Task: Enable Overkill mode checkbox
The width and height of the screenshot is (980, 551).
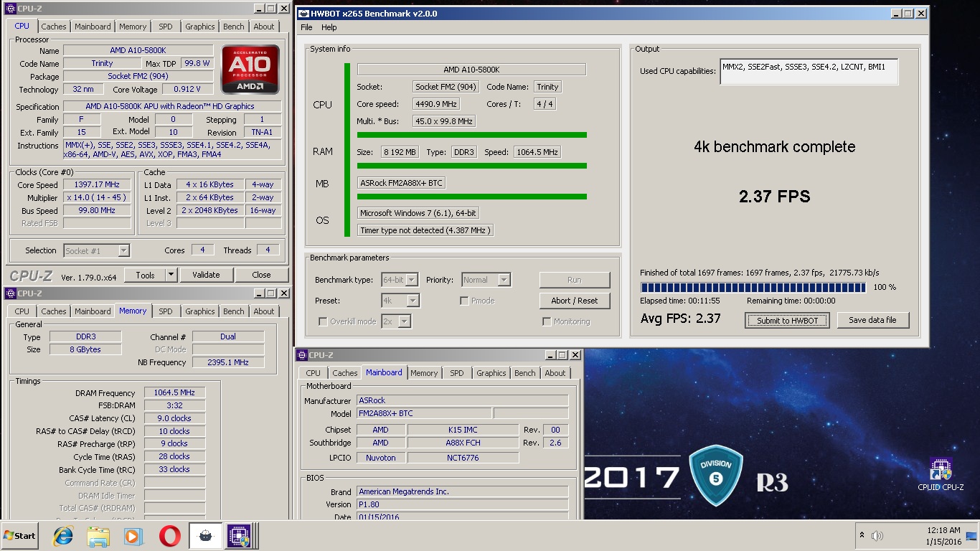Action: click(323, 321)
